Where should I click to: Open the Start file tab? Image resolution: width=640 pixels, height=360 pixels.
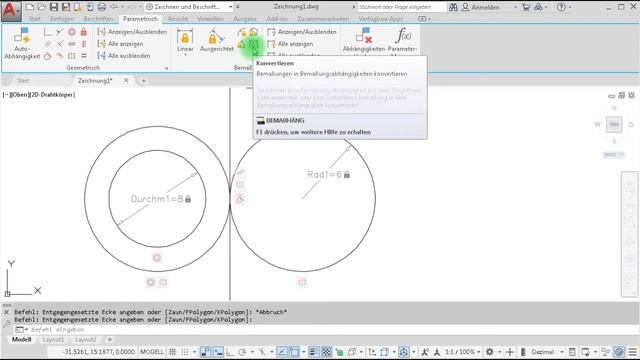[x=23, y=81]
